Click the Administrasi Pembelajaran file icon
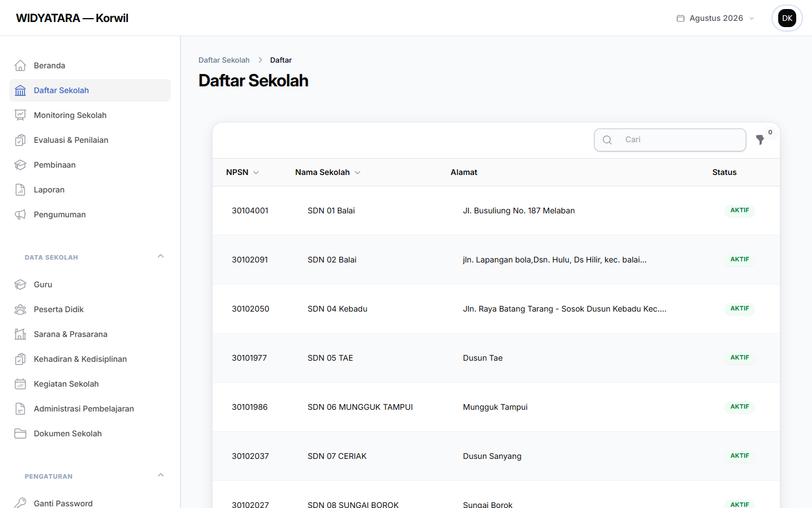 point(20,409)
